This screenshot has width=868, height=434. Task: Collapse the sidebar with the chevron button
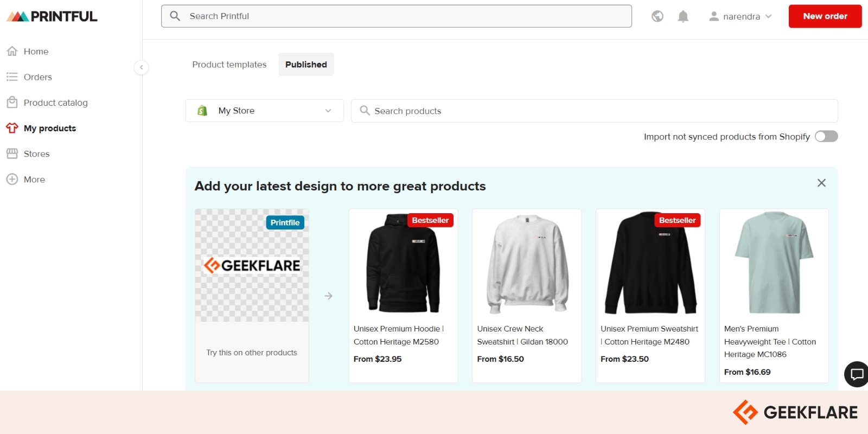141,67
